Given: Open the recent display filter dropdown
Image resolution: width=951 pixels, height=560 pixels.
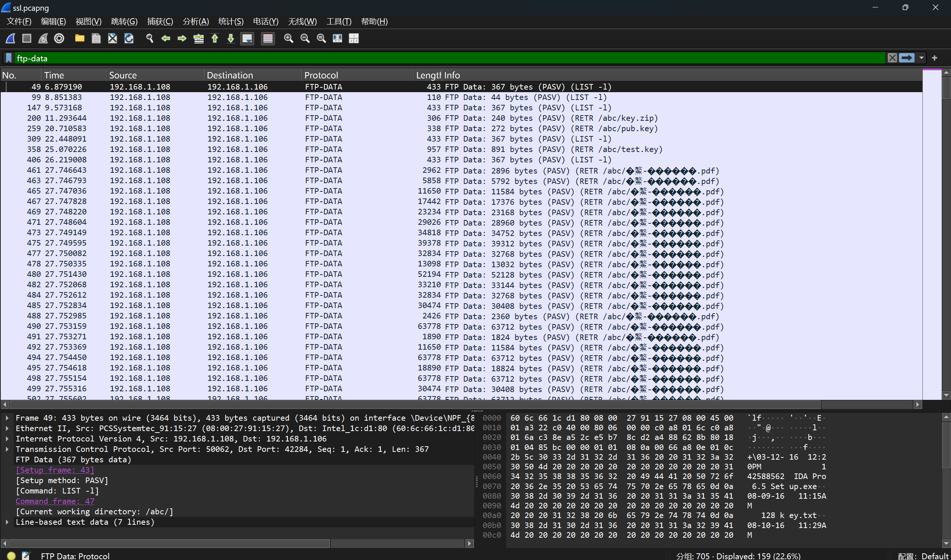Looking at the screenshot, I should pyautogui.click(x=922, y=58).
